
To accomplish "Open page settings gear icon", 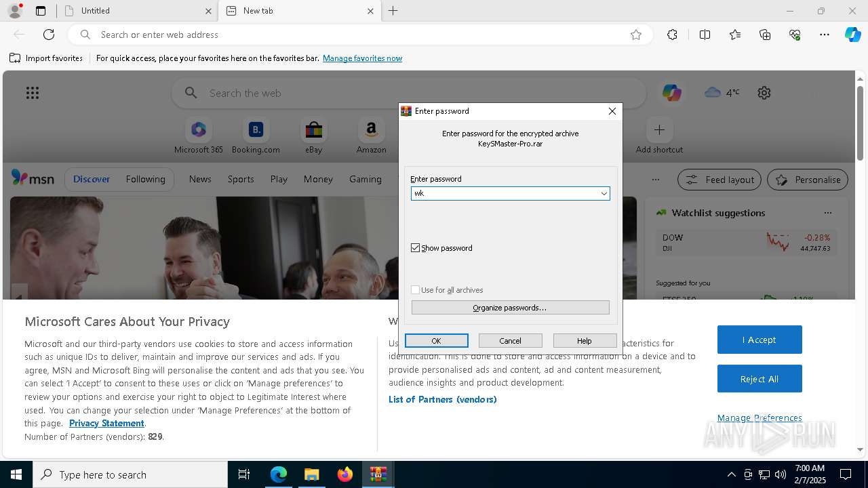I will [x=764, y=93].
